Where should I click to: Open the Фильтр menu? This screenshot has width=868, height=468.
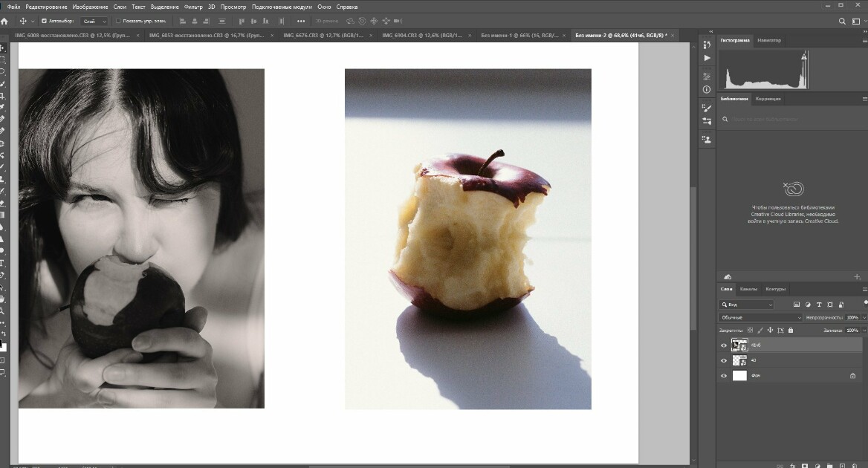pyautogui.click(x=193, y=7)
